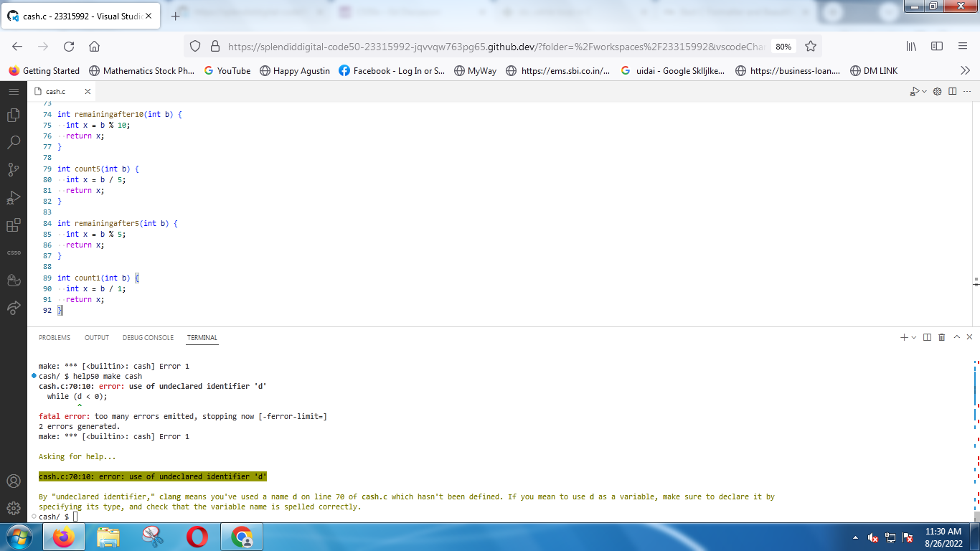Open the Happy Agustin bookmark
This screenshot has height=551, width=980.
[x=295, y=71]
